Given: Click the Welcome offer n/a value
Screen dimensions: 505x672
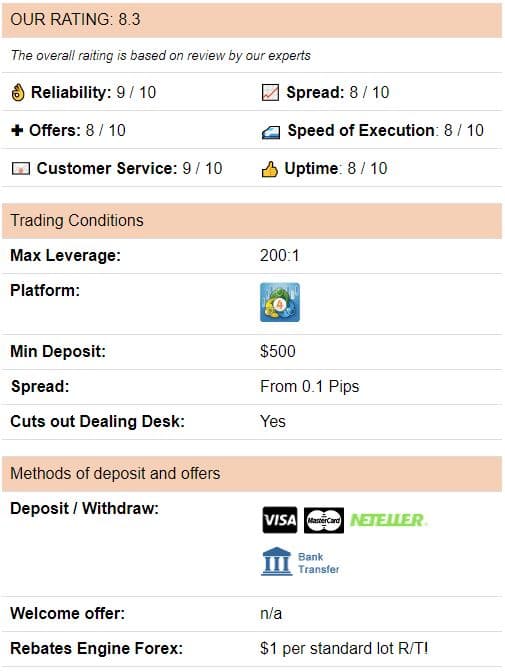Looking at the screenshot, I should (x=271, y=614).
